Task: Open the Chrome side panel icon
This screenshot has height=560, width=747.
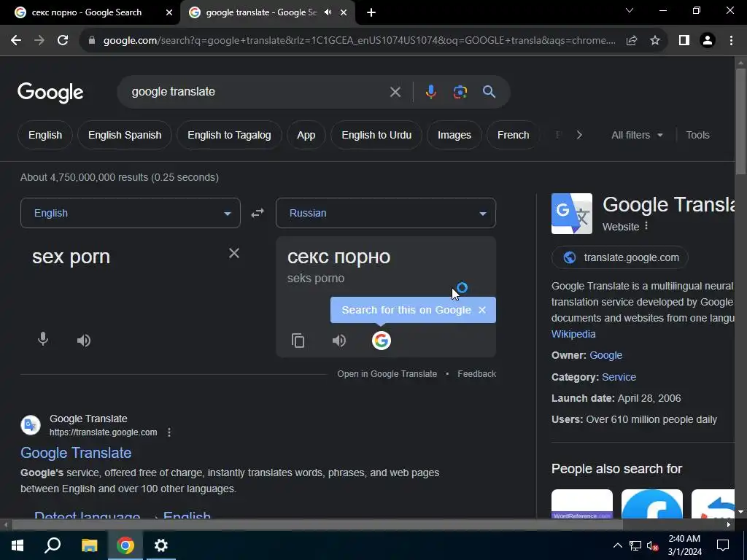Action: click(x=684, y=41)
